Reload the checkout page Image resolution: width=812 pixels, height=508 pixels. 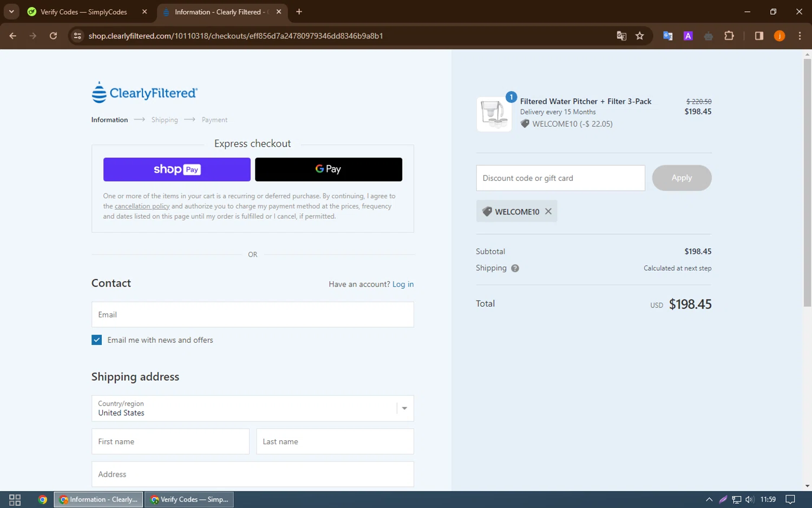tap(53, 36)
